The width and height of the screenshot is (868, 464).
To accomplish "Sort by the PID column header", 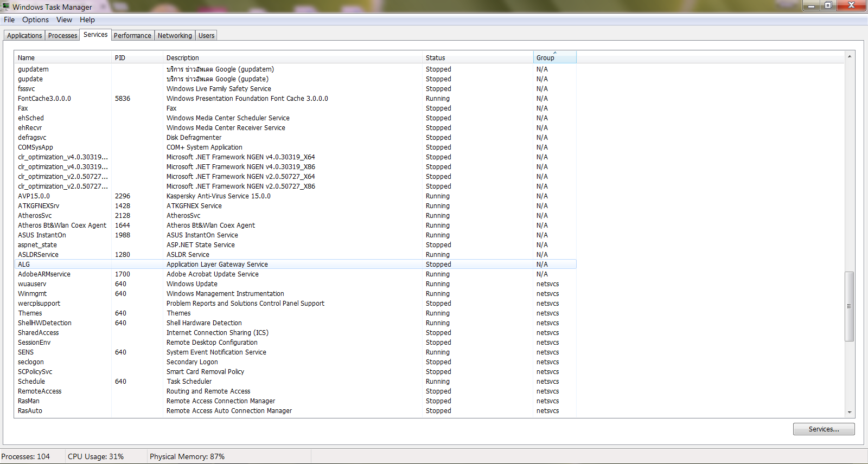I will click(x=137, y=57).
